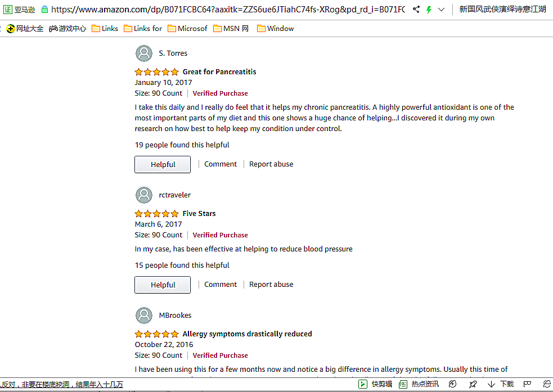Viewport: 553px width, 392px height.
Task: Open the 网址大全 bookmark
Action: (25, 29)
